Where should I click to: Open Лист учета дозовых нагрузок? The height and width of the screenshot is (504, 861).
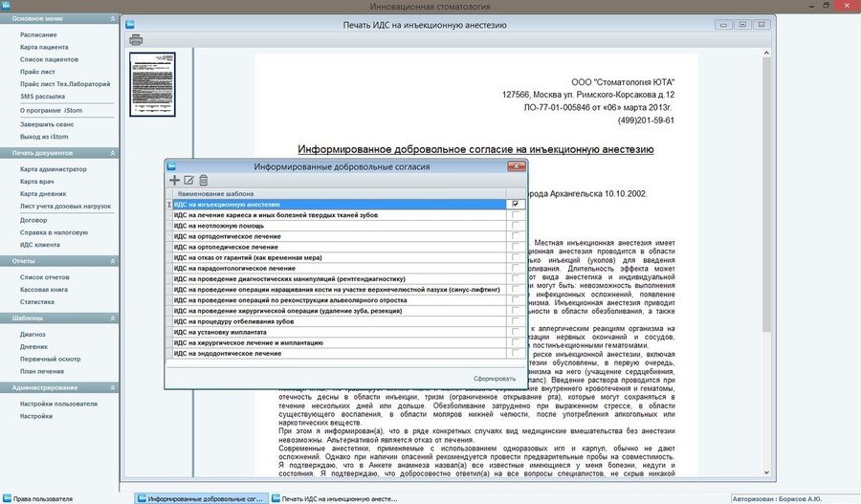[x=65, y=207]
